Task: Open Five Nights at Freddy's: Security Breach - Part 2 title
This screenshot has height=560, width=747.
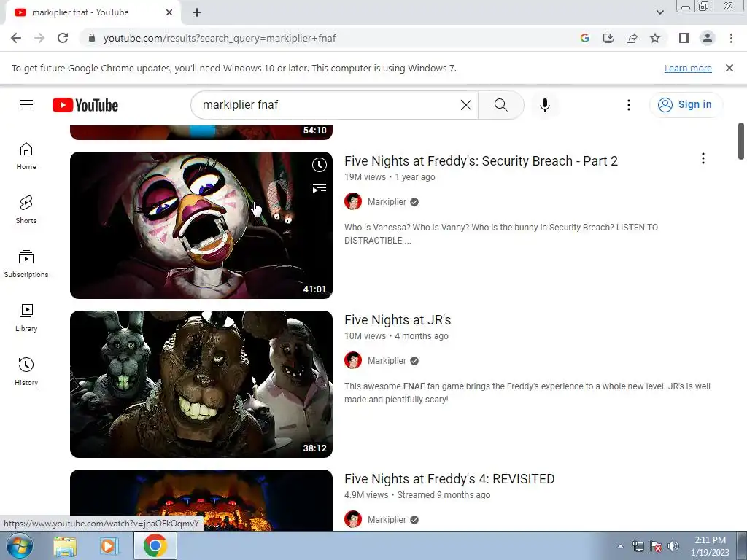Action: coord(481,161)
